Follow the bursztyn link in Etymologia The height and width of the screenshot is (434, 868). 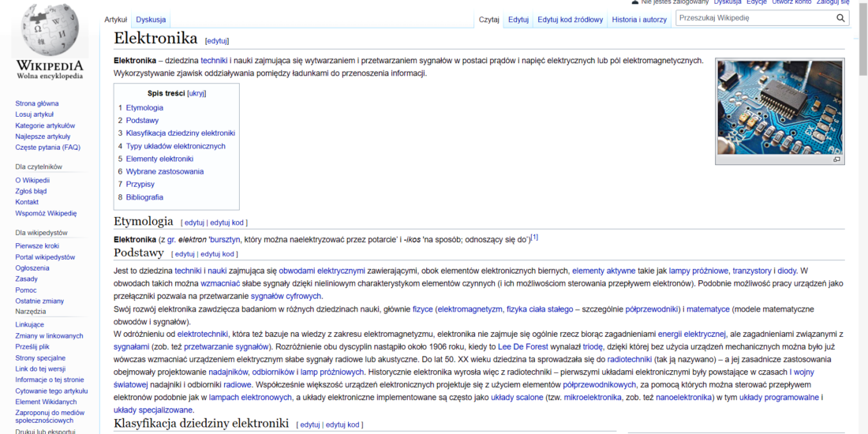226,240
